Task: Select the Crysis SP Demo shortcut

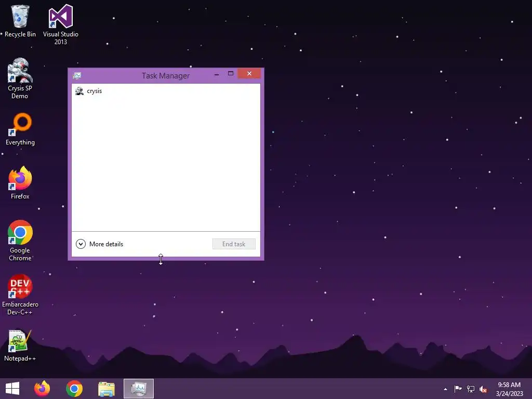Action: point(20,79)
